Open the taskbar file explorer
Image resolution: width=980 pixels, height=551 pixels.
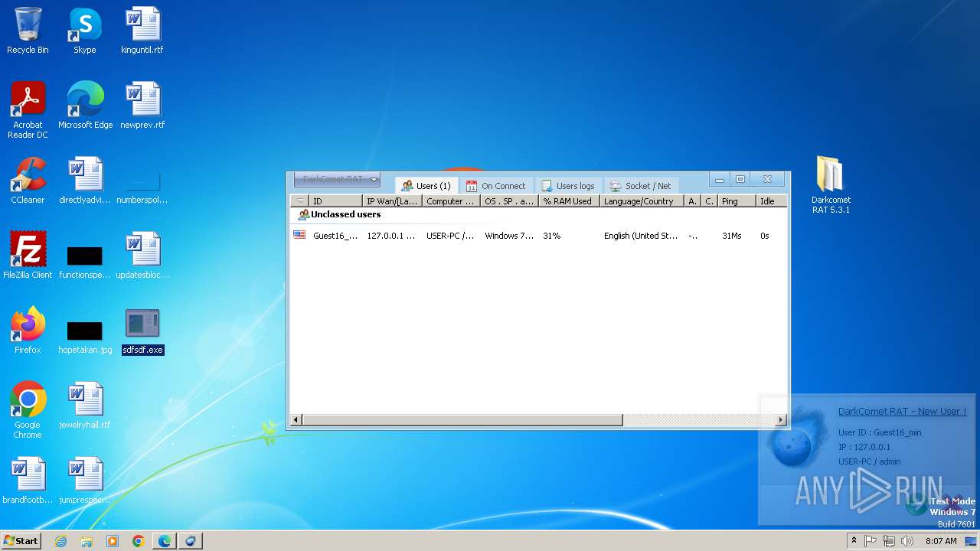coord(87,541)
